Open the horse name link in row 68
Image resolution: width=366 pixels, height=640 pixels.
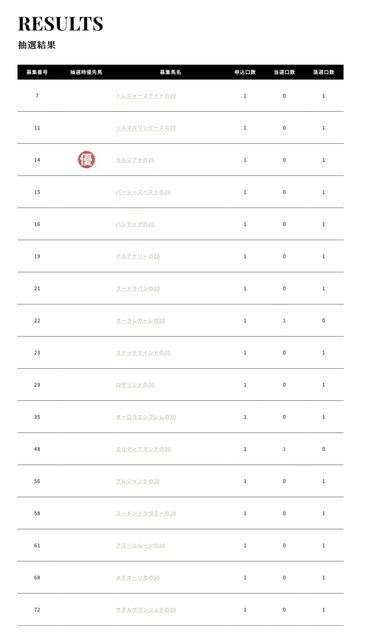tap(138, 578)
